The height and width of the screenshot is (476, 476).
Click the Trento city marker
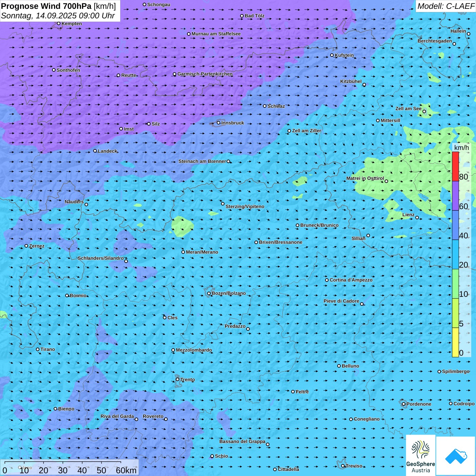tap(177, 379)
